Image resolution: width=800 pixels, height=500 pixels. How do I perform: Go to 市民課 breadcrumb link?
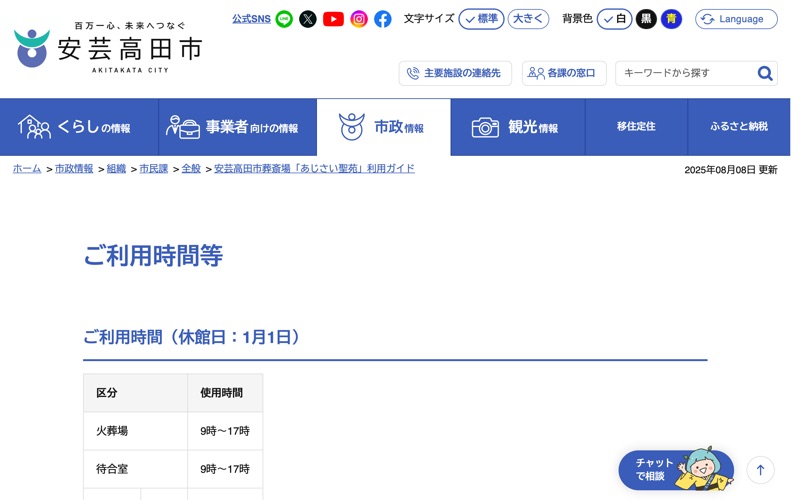click(x=154, y=168)
